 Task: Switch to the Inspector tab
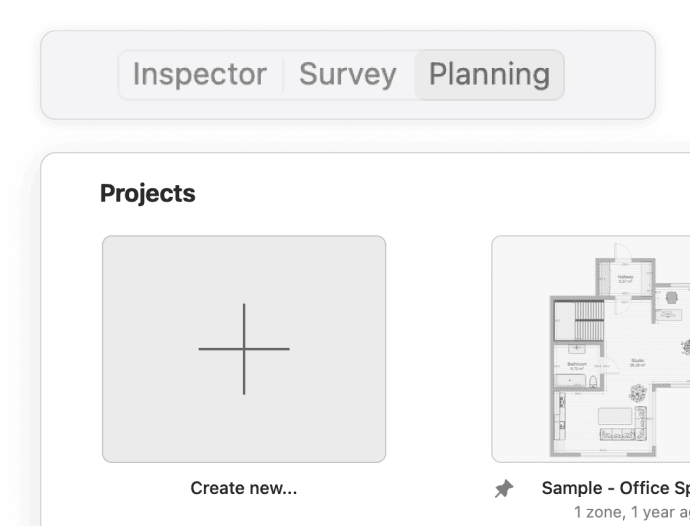point(199,75)
